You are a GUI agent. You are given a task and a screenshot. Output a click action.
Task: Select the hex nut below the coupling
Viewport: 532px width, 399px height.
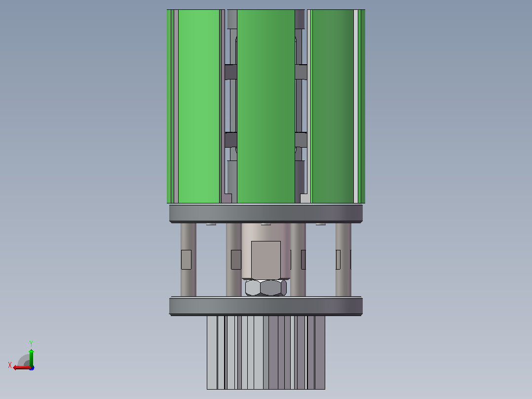click(x=266, y=287)
